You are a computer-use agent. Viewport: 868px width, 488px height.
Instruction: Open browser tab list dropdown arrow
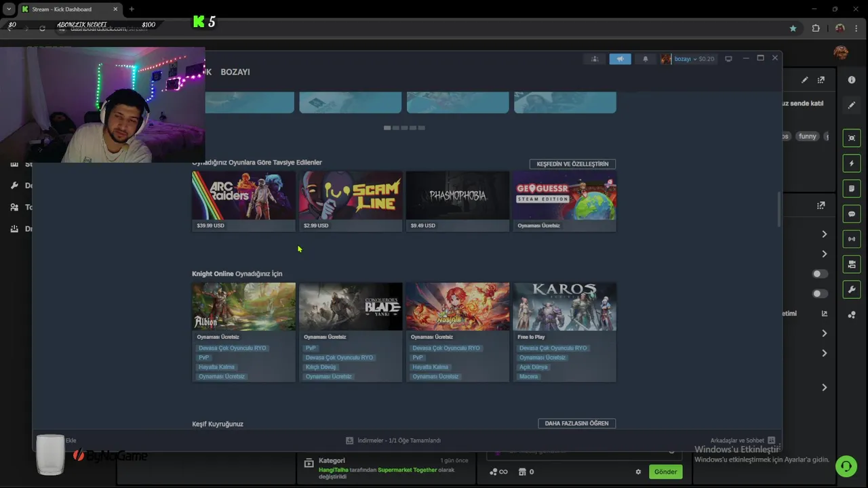click(x=9, y=9)
